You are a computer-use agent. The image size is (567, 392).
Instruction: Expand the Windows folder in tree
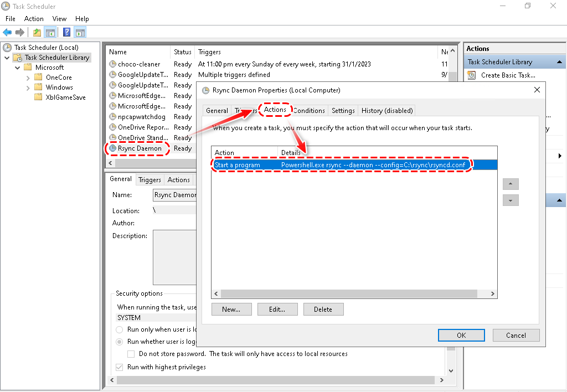point(28,87)
